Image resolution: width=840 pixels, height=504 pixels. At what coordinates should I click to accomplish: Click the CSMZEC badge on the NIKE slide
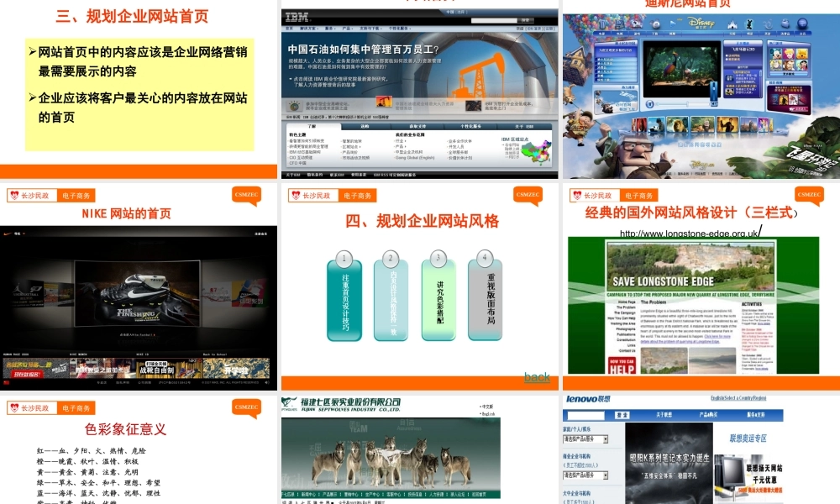(246, 195)
